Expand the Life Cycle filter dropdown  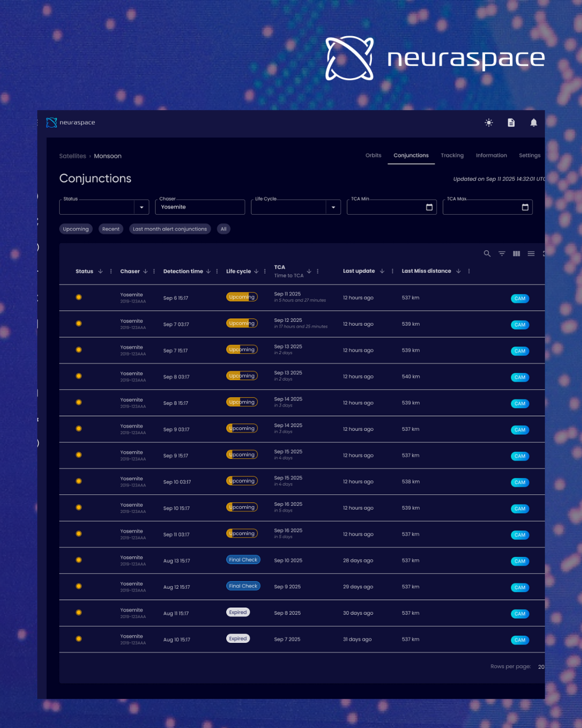[x=333, y=207]
